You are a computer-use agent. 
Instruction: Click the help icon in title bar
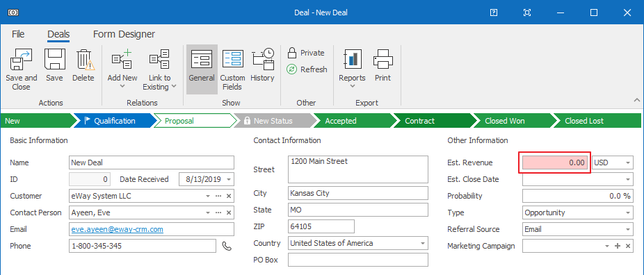point(494,12)
